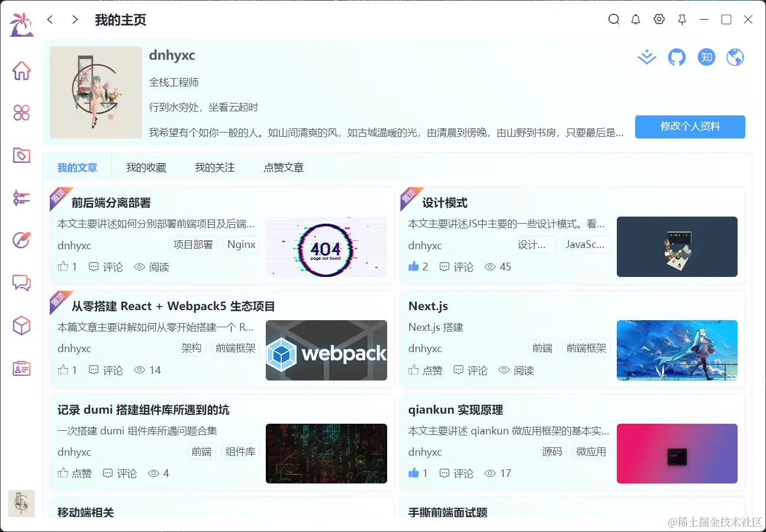Open search with the magnifier icon
Image resolution: width=766 pixels, height=532 pixels.
click(614, 20)
